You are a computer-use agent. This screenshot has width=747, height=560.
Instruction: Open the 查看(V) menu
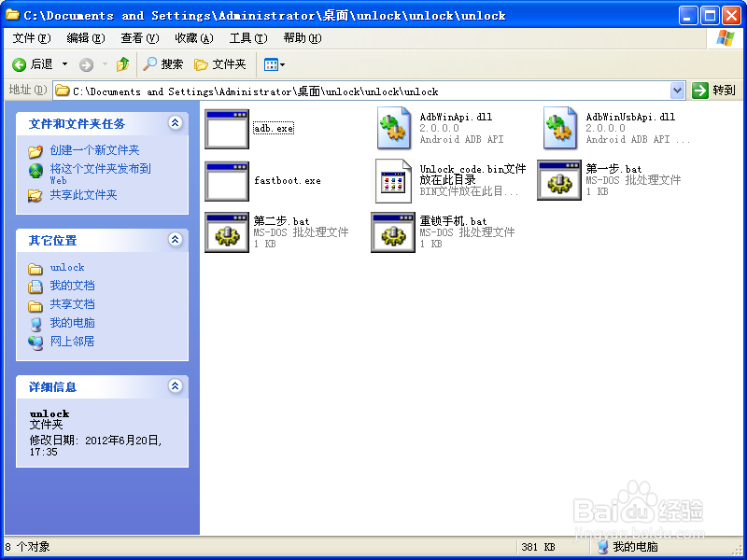click(139, 38)
